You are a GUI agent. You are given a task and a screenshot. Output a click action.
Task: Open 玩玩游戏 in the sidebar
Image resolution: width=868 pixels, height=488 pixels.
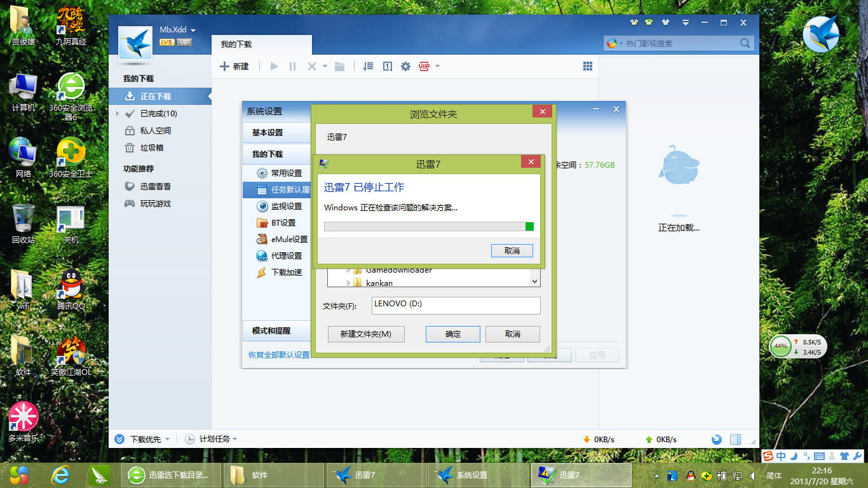click(x=155, y=203)
